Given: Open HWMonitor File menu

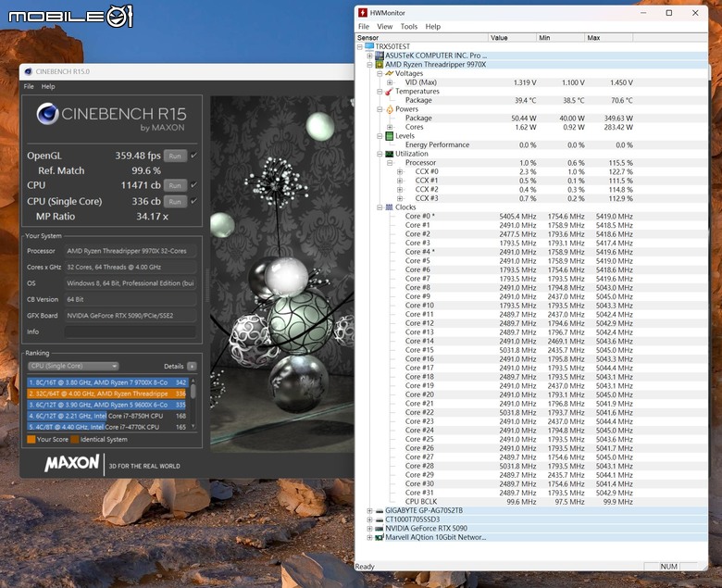Looking at the screenshot, I should (363, 27).
